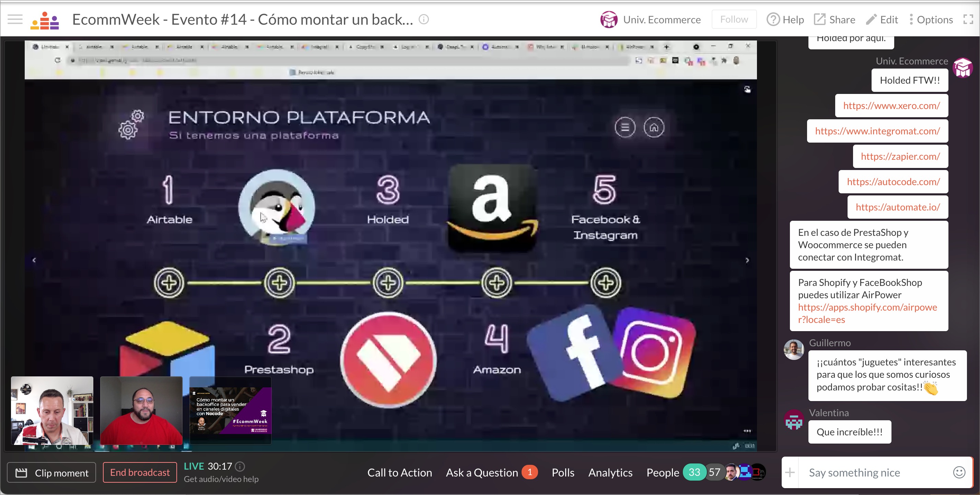
Task: End the broadcast
Action: (140, 472)
